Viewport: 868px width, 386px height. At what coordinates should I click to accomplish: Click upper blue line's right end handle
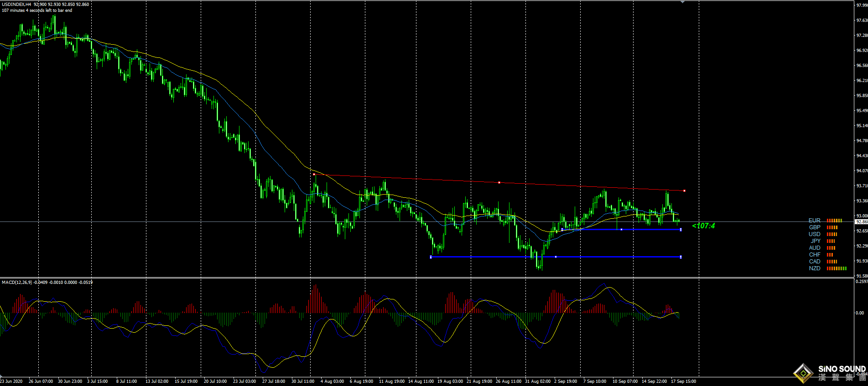click(x=681, y=230)
